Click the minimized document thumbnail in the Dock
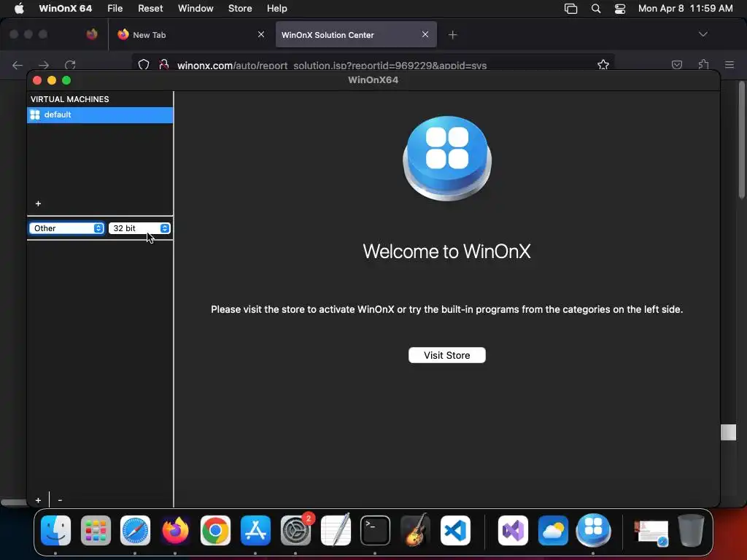 click(x=651, y=532)
